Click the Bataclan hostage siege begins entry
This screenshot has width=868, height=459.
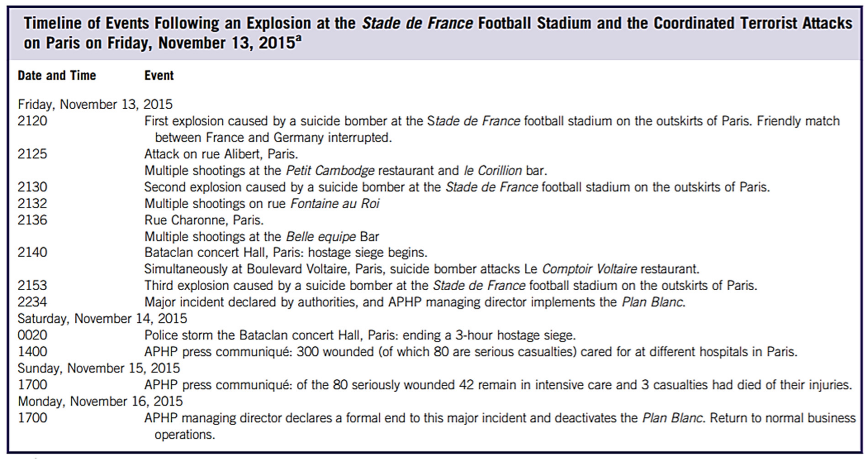(286, 253)
